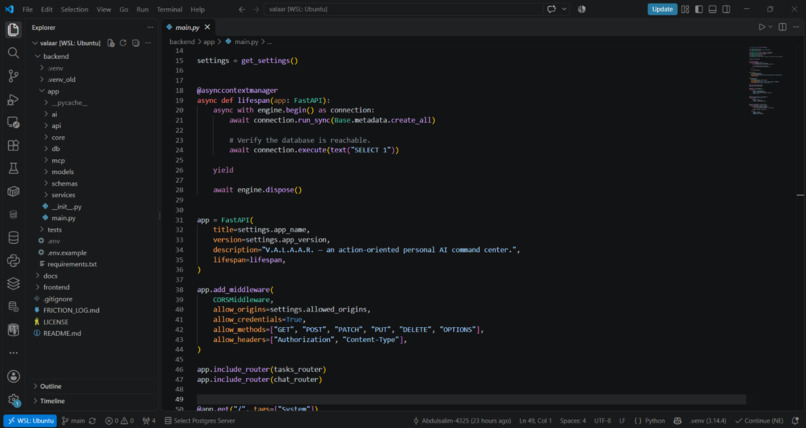Open the Edit menu
Screen dimensions: 806x428
point(47,9)
